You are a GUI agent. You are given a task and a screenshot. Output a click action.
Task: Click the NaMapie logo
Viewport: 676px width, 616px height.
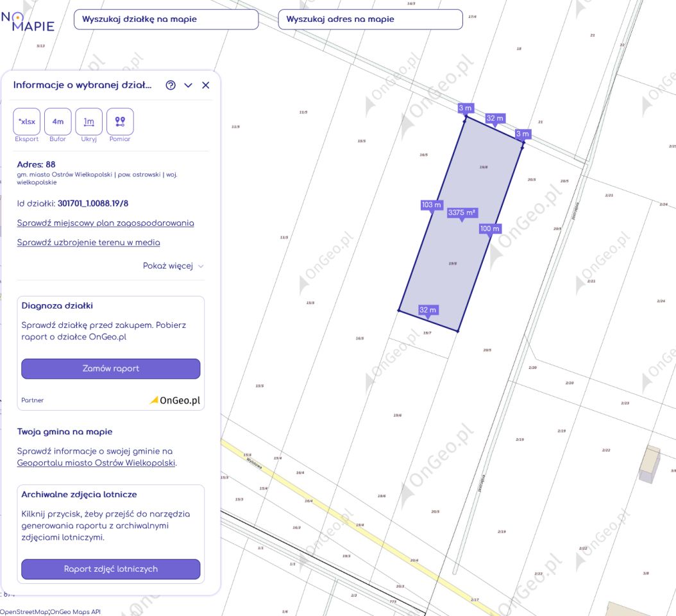28,22
